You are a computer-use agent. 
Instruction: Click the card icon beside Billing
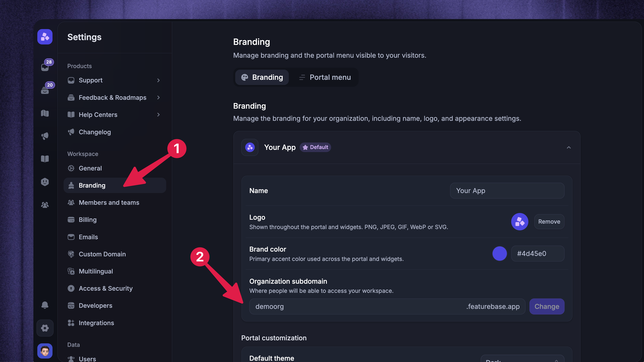coord(71,220)
